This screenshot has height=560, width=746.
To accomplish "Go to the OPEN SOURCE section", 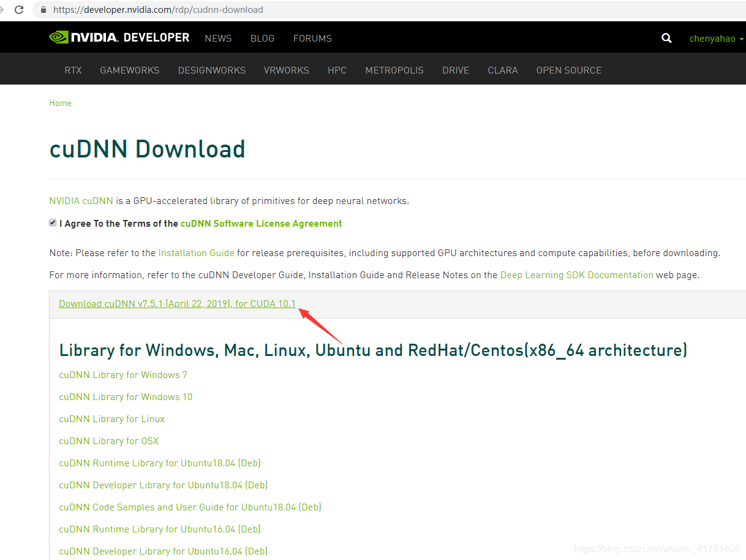I will coord(569,70).
